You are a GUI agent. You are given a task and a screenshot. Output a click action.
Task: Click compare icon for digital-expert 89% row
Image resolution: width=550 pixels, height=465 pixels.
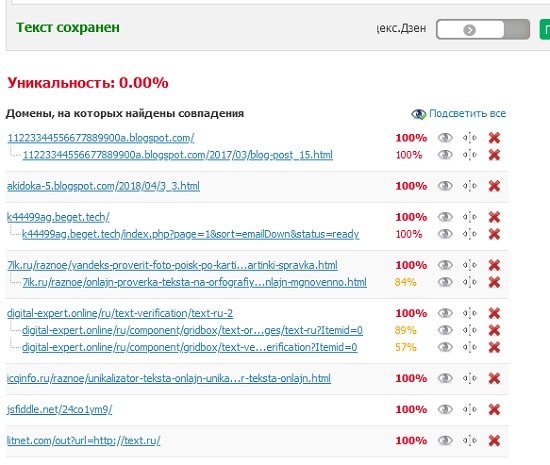tap(470, 330)
